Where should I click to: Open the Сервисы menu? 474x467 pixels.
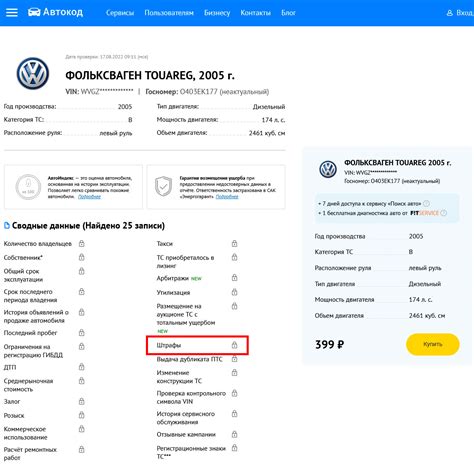point(120,13)
